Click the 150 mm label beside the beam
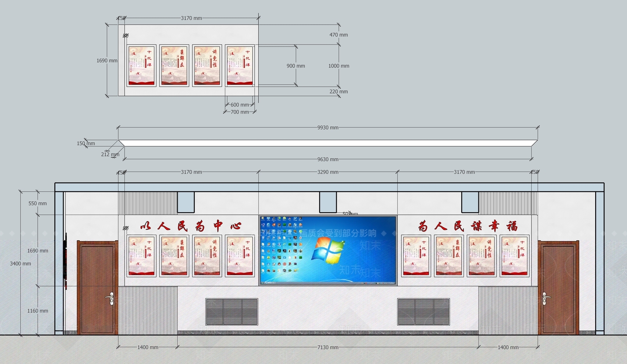 pyautogui.click(x=86, y=143)
